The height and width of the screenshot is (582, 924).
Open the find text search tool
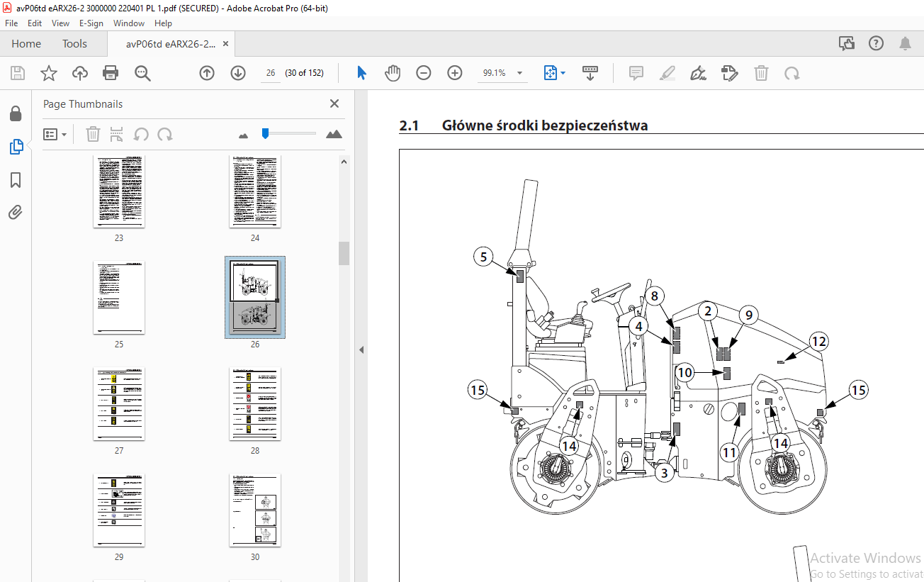click(x=142, y=73)
